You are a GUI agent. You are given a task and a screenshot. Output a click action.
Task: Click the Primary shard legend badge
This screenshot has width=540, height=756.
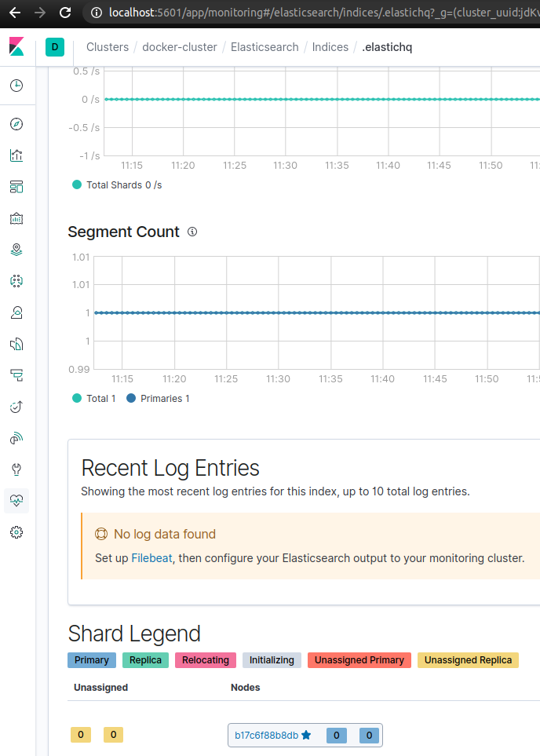click(x=92, y=660)
